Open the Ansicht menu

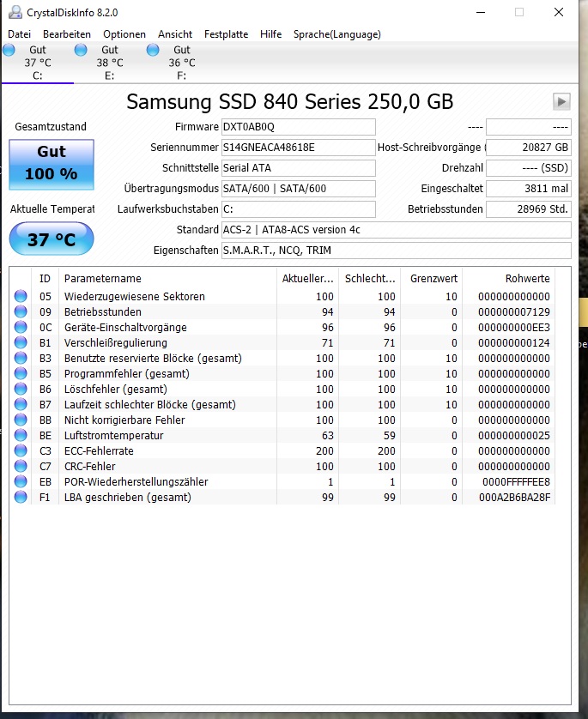[x=175, y=34]
